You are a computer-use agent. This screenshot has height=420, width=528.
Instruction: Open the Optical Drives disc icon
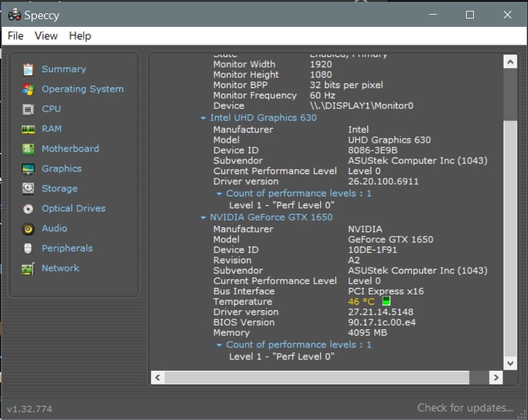(x=28, y=208)
